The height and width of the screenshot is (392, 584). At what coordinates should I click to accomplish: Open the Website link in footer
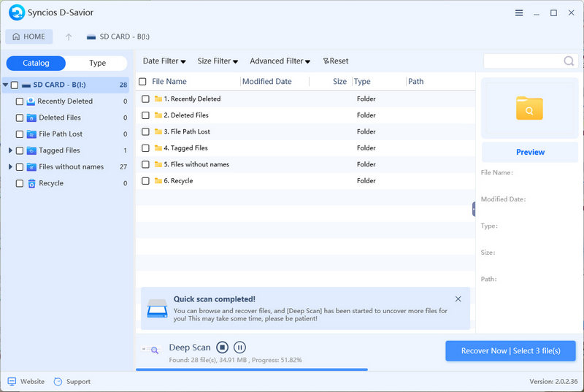click(26, 382)
